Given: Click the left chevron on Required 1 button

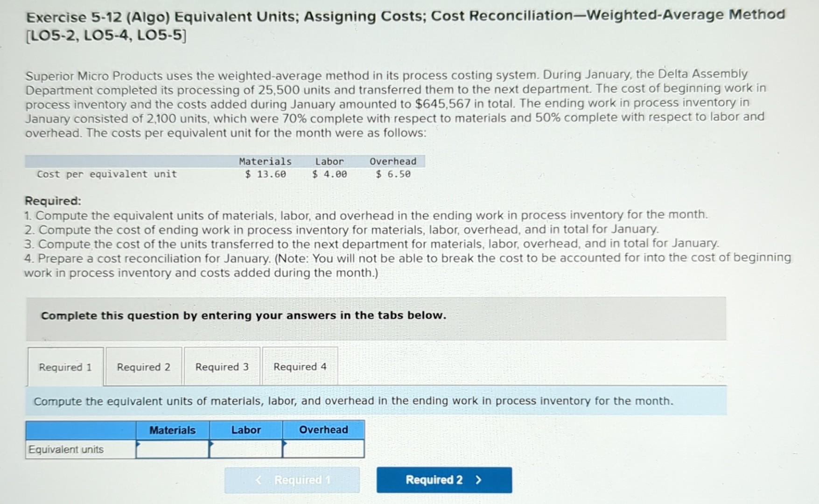Looking at the screenshot, I should click(x=259, y=480).
